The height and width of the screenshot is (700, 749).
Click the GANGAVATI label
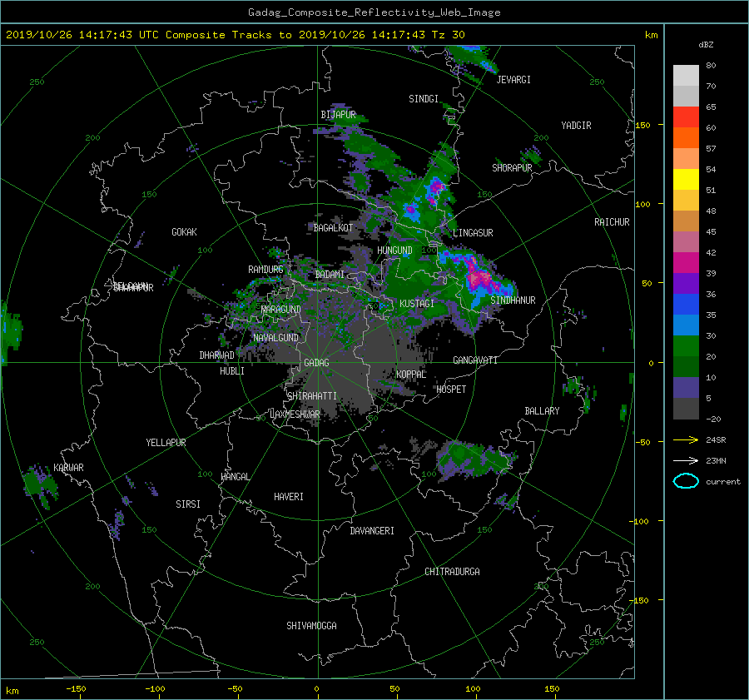point(475,360)
